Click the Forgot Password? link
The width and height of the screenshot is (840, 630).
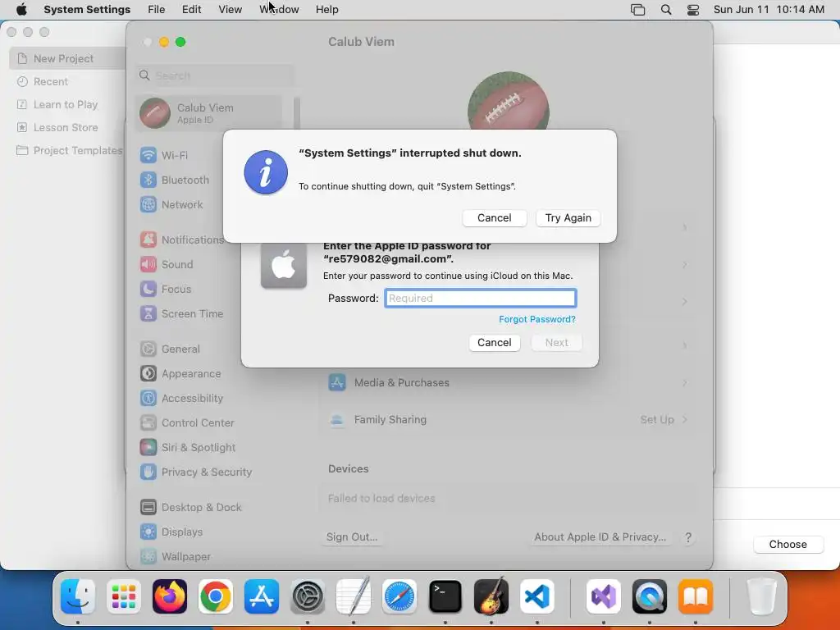click(537, 319)
